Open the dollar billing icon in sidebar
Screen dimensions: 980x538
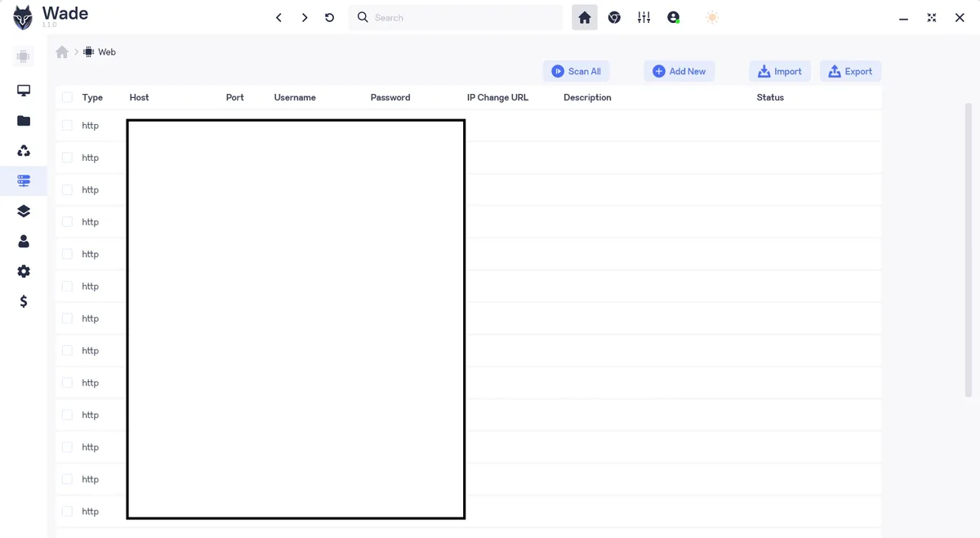tap(24, 301)
